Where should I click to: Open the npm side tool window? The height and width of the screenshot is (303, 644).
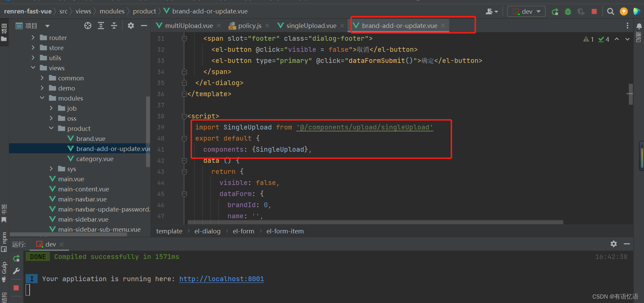(4, 241)
